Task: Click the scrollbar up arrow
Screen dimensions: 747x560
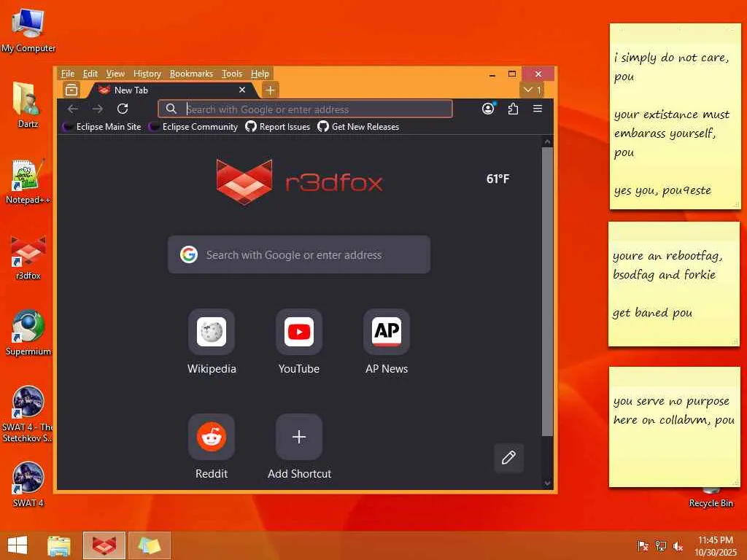Action: coord(547,142)
